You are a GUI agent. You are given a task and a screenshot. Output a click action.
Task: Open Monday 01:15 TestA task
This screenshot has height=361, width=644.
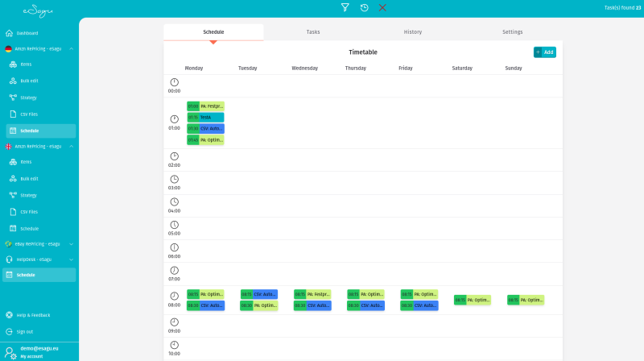205,117
